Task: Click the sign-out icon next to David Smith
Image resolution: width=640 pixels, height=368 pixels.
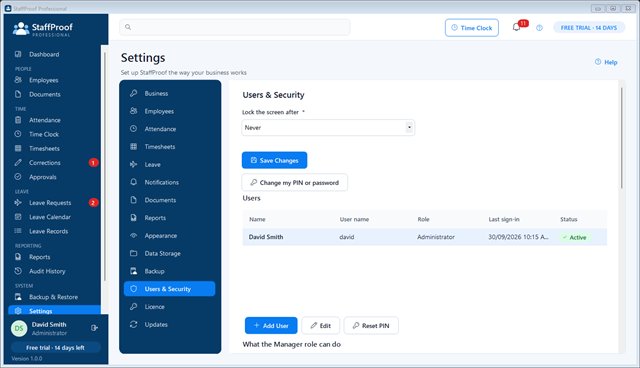Action: tap(94, 328)
